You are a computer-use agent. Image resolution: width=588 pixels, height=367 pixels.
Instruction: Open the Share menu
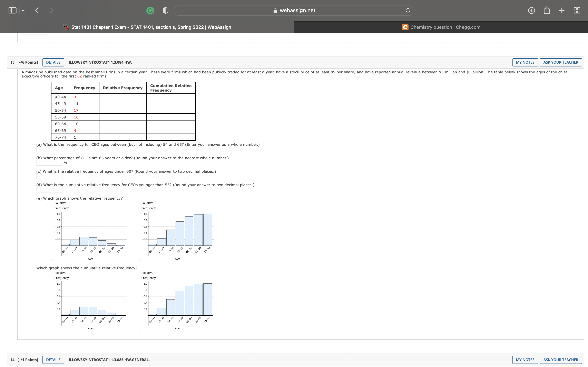coord(547,10)
